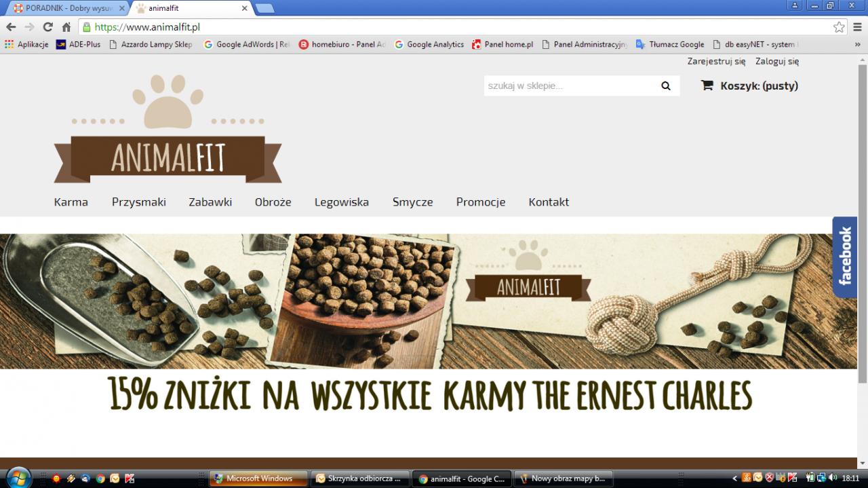Open the browser home page icon
This screenshot has height=488, width=868.
[x=66, y=27]
